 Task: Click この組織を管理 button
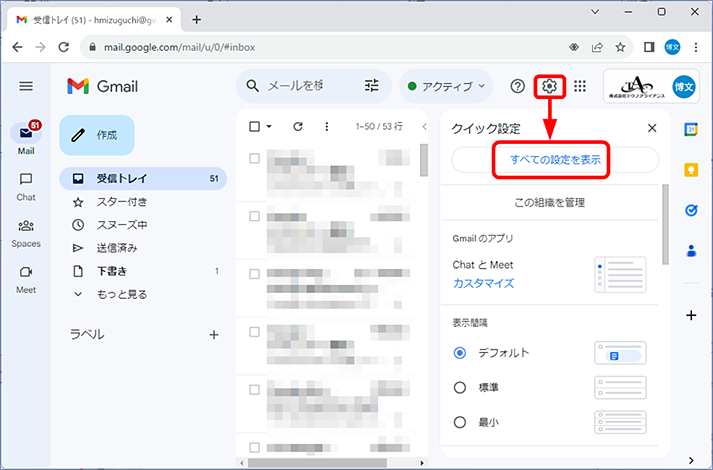(549, 203)
